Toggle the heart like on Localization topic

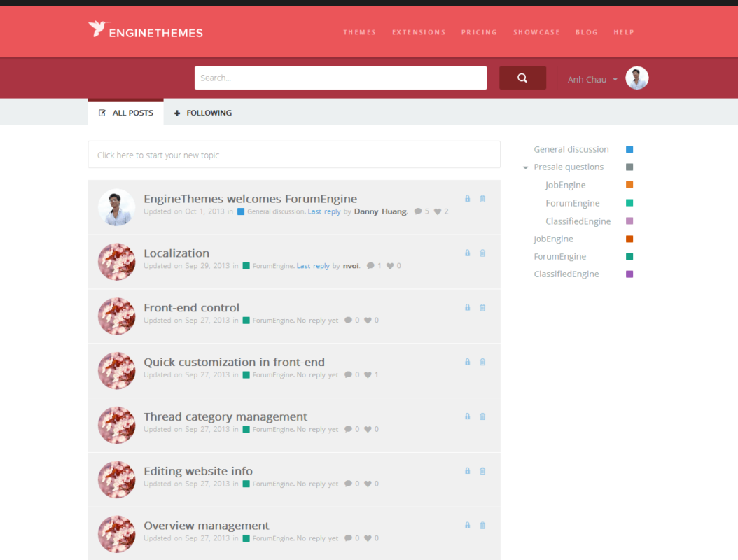[389, 265]
